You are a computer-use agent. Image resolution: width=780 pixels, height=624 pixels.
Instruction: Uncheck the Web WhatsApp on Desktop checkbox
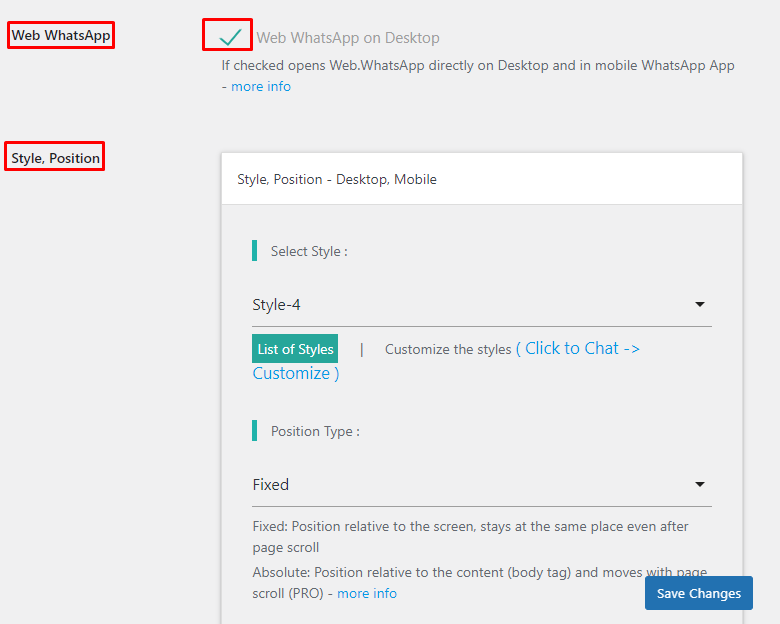230,37
